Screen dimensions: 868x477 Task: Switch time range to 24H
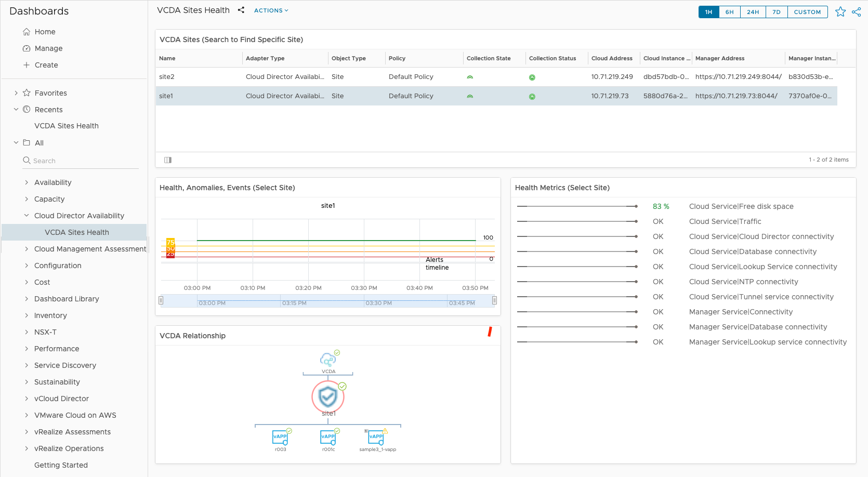point(753,12)
